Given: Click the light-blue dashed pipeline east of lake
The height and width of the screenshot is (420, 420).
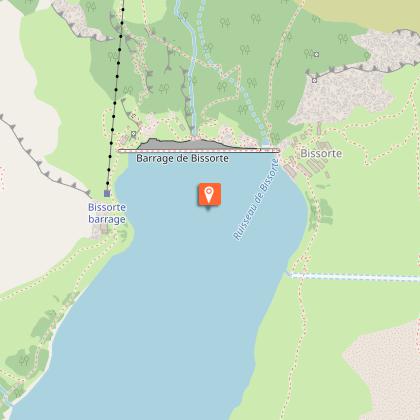Looking at the screenshot, I should [x=353, y=277].
